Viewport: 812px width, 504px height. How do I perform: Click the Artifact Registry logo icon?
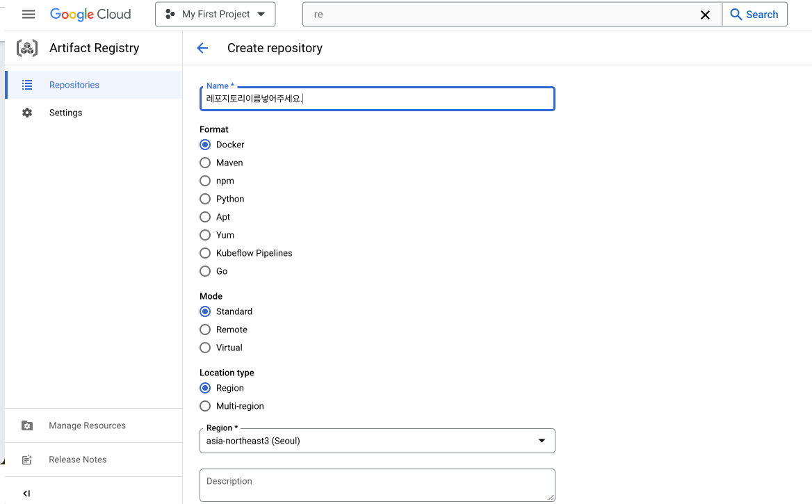click(x=27, y=48)
